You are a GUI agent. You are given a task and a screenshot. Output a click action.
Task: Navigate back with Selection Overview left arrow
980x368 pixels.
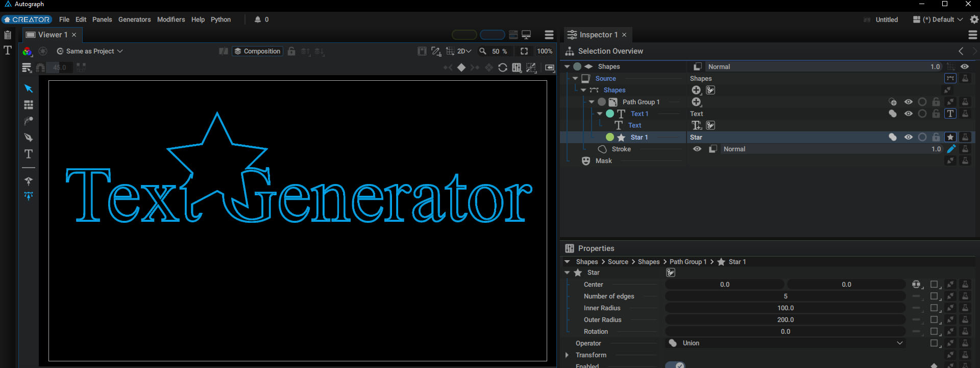click(x=961, y=51)
